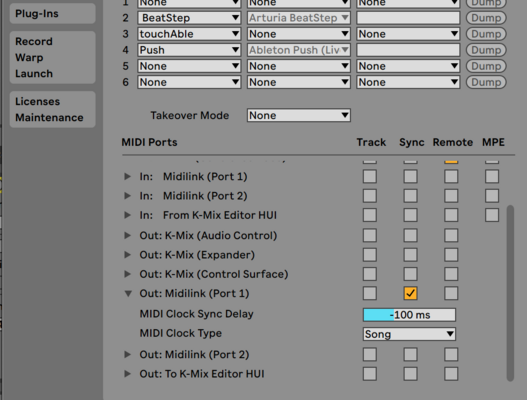Click the Push output field
The width and height of the screenshot is (527, 400).
[x=408, y=50]
